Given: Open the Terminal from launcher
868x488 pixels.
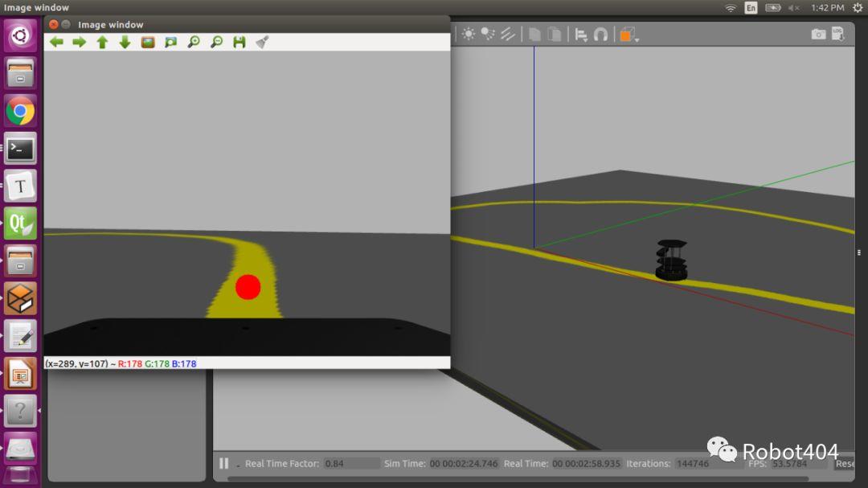Looking at the screenshot, I should [x=20, y=149].
